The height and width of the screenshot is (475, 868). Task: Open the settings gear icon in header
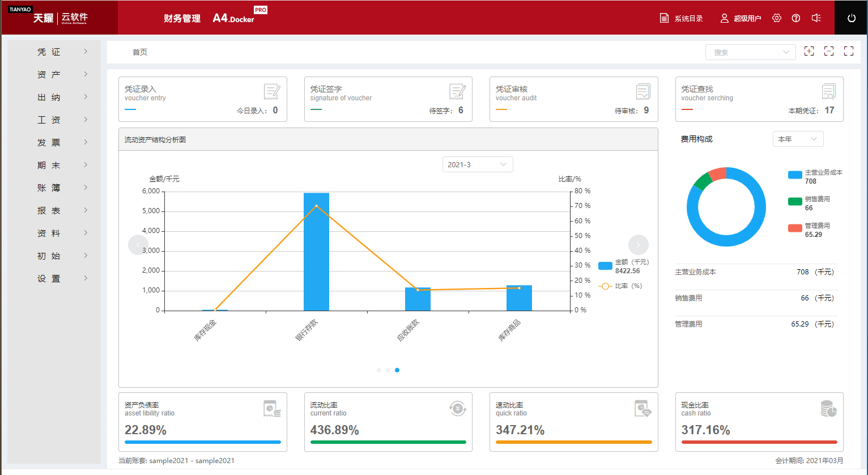click(777, 18)
